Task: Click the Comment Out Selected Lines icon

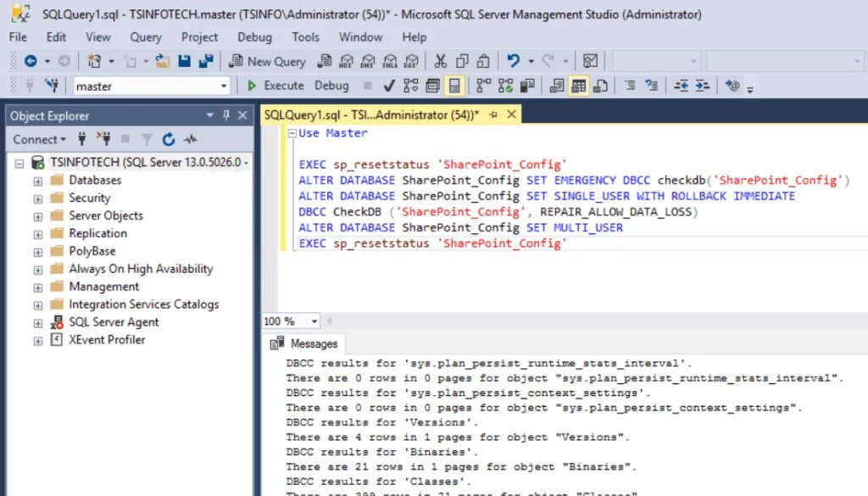Action: tap(630, 86)
